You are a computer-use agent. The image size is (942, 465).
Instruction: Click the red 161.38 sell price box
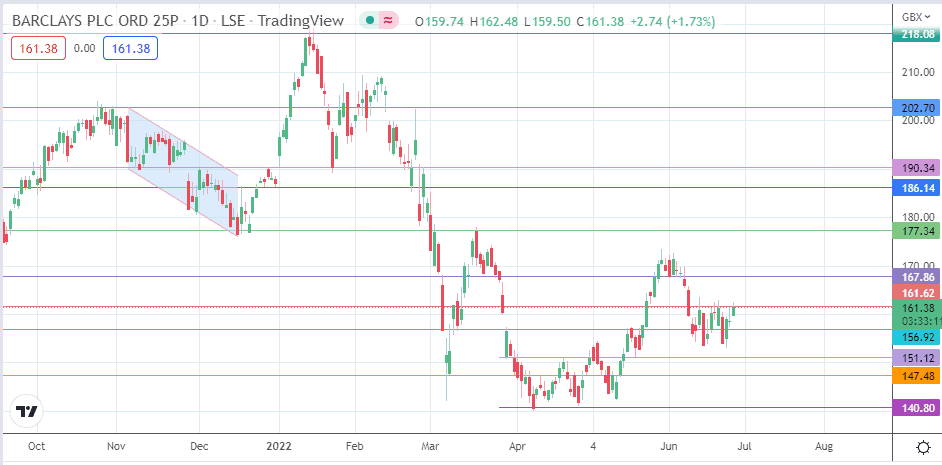[38, 48]
